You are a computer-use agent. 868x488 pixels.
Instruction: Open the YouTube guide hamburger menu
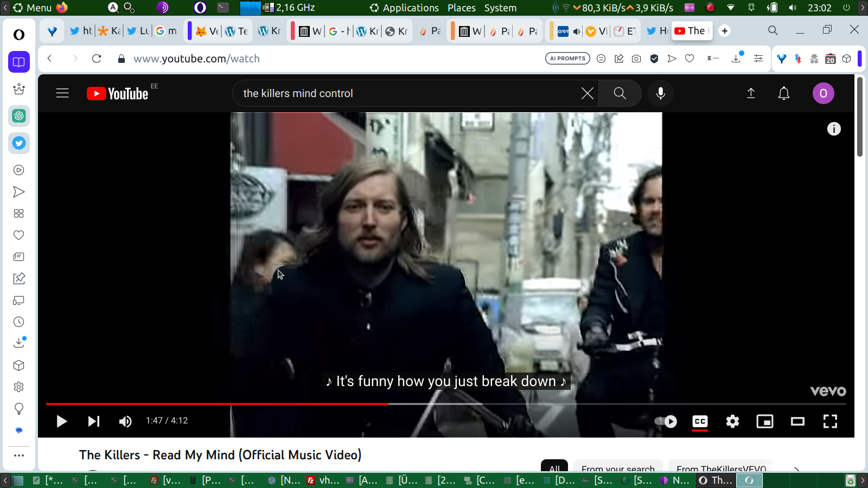[62, 93]
